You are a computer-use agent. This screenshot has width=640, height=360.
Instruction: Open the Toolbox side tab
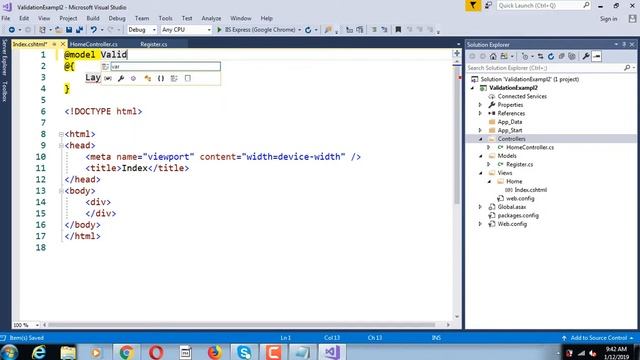click(x=5, y=91)
